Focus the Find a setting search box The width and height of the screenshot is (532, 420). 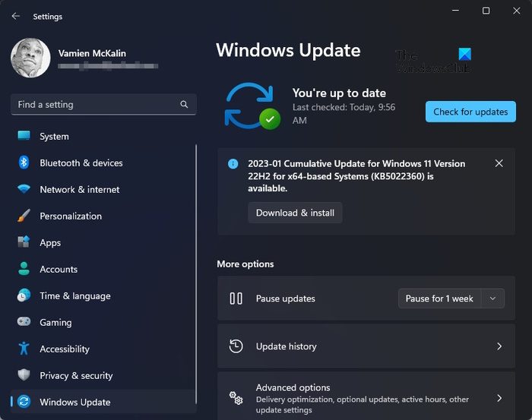(103, 104)
